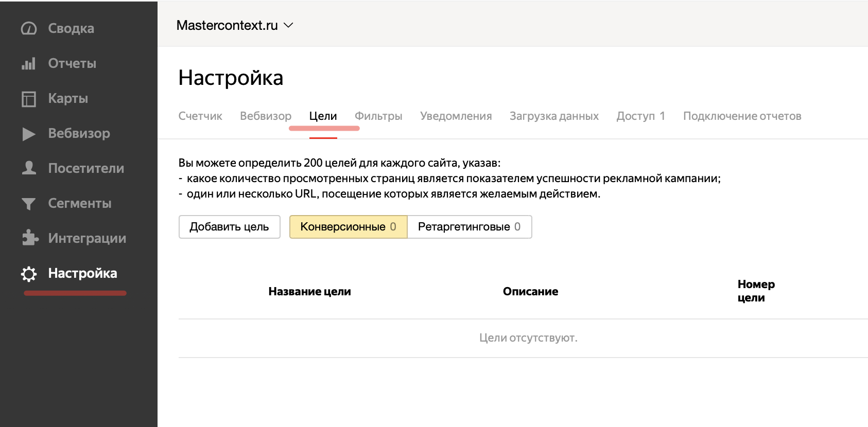
Task: Open the Доступ 1 tab
Action: click(x=641, y=116)
